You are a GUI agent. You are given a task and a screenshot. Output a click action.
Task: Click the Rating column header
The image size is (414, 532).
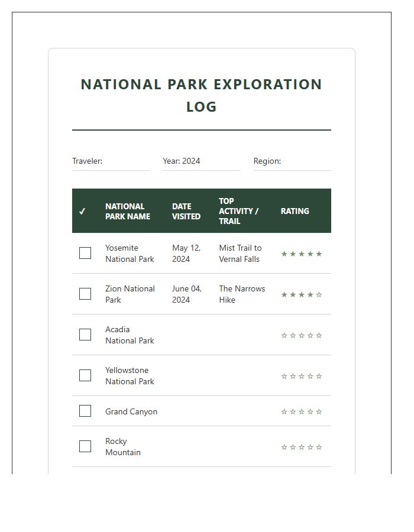click(x=295, y=211)
